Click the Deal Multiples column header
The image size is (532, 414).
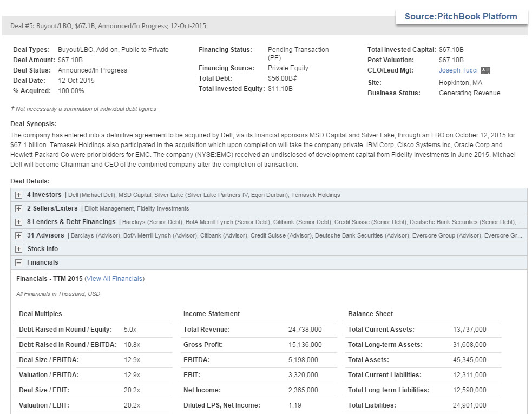[x=41, y=314]
